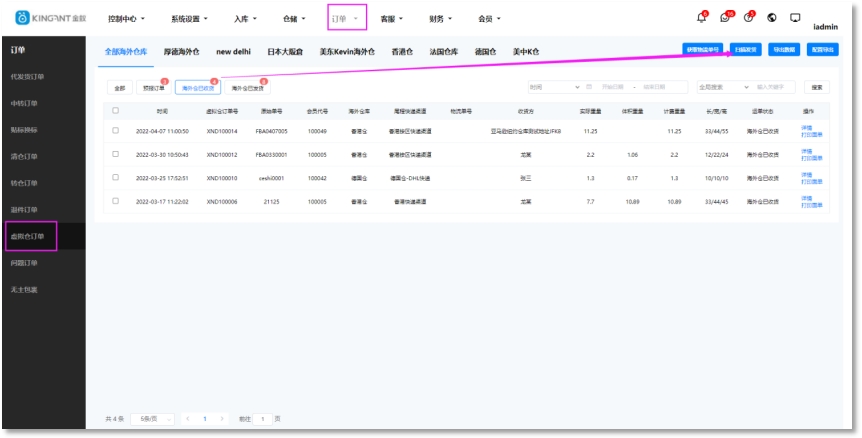
Task: Select the 全部 status filter
Action: (119, 87)
